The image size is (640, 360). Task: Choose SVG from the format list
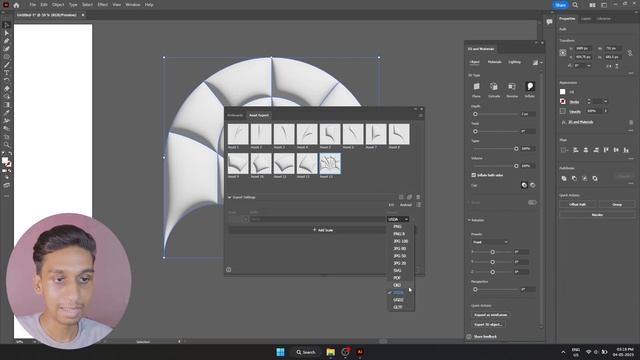pos(397,271)
